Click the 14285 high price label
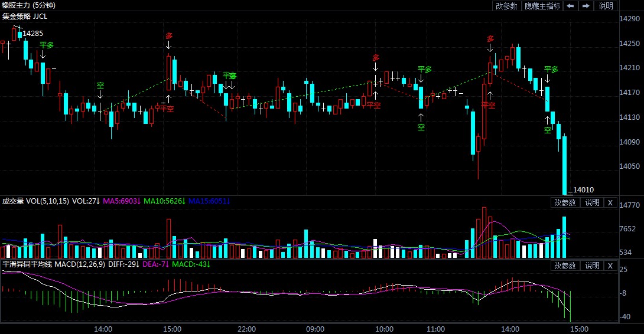The image size is (644, 334). [33, 33]
